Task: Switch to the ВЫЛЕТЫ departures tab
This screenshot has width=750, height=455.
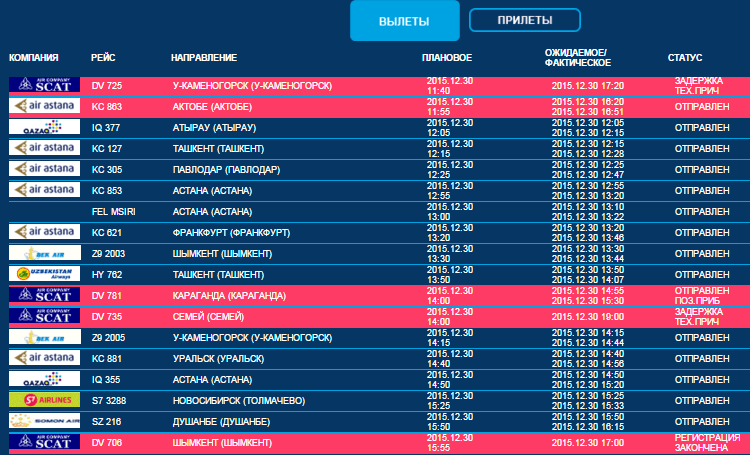Action: pyautogui.click(x=404, y=21)
